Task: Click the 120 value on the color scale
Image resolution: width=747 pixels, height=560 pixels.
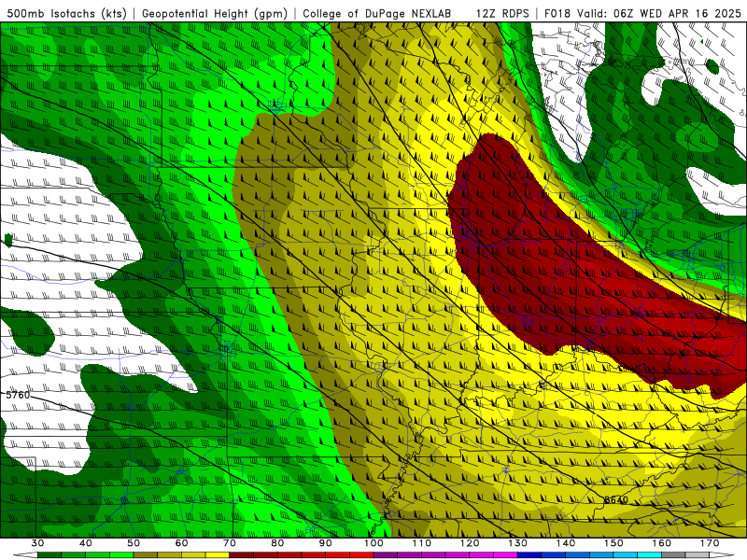Action: [x=470, y=543]
